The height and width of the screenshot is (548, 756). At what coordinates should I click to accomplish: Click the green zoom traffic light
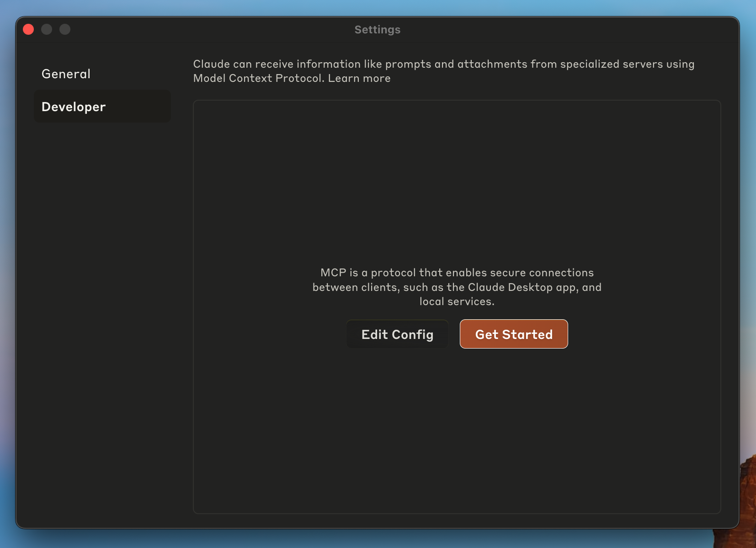coord(65,29)
